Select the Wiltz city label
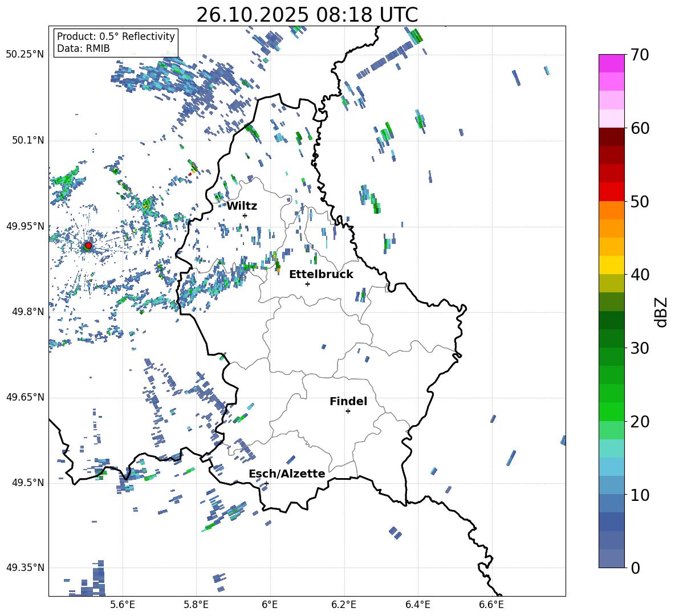Screen dimensions: 675x616 pos(242,206)
